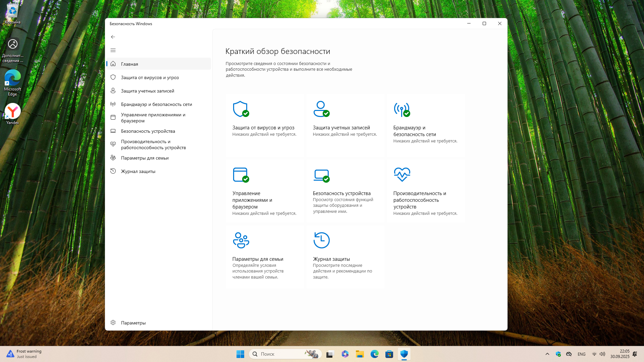This screenshot has width=644, height=362.
Task: Open Параметры settings at sidebar bottom
Action: click(133, 323)
